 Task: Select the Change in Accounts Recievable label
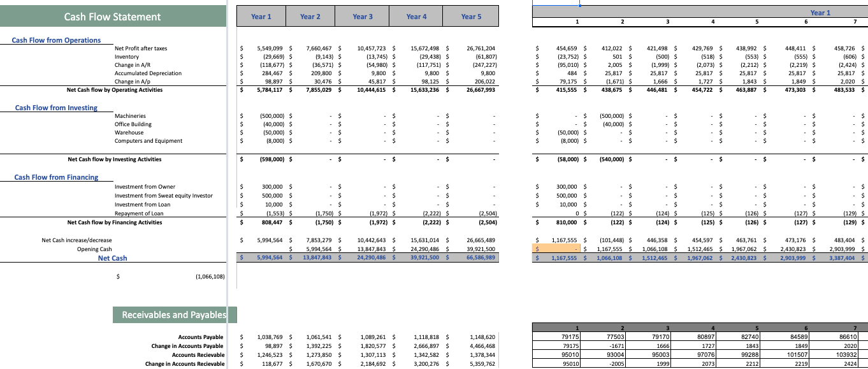pyautogui.click(x=185, y=364)
